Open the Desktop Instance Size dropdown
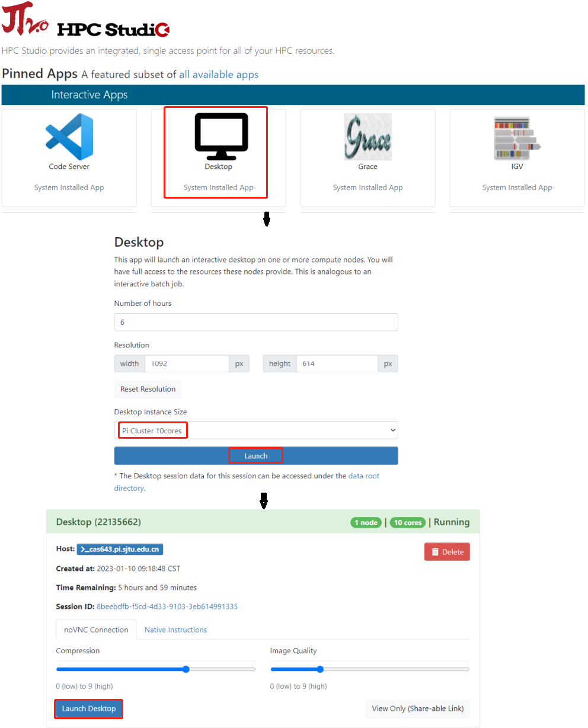The image size is (588, 728). tap(256, 430)
